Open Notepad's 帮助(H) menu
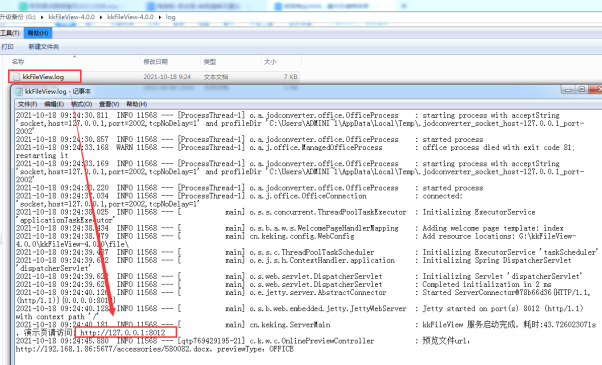Viewport: 602px width, 365px height. coord(137,104)
